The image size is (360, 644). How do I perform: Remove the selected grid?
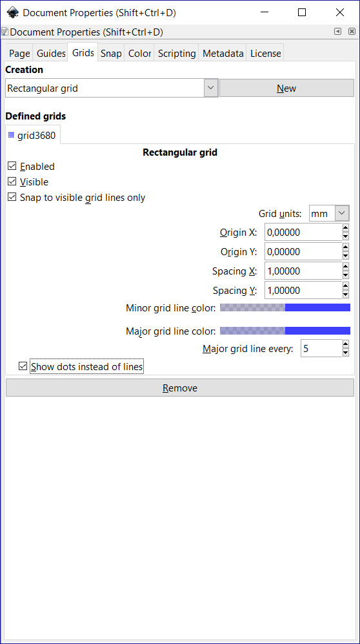pyautogui.click(x=179, y=388)
